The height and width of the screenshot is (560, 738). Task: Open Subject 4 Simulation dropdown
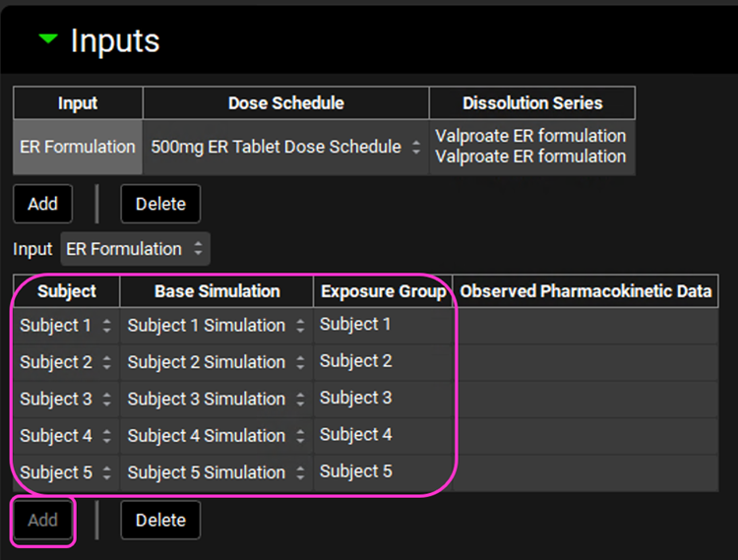(216, 436)
